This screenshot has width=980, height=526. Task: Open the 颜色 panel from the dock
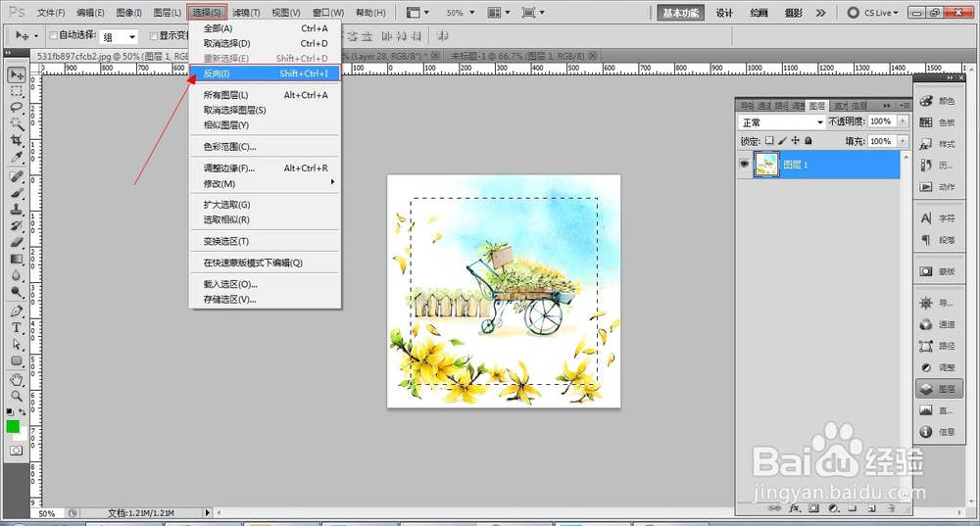click(x=938, y=101)
